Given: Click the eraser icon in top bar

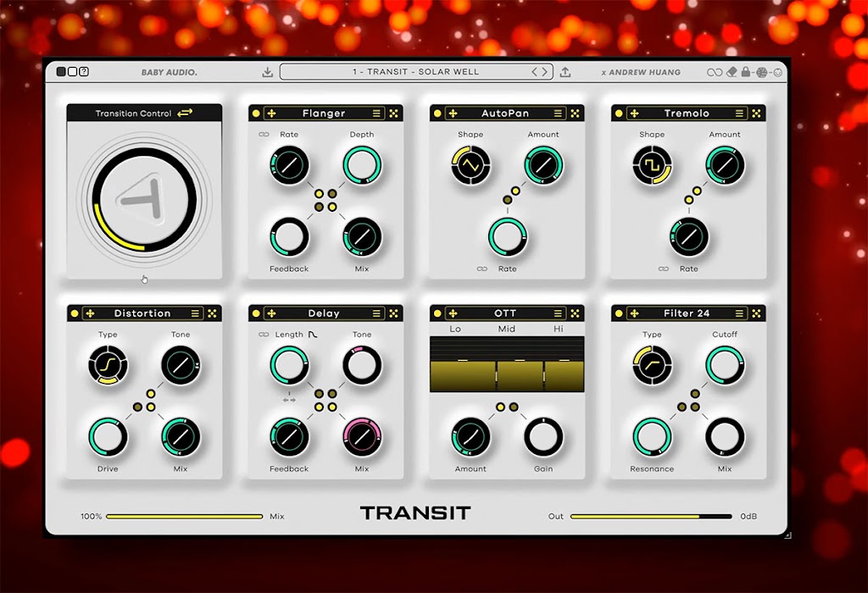Looking at the screenshot, I should point(732,72).
